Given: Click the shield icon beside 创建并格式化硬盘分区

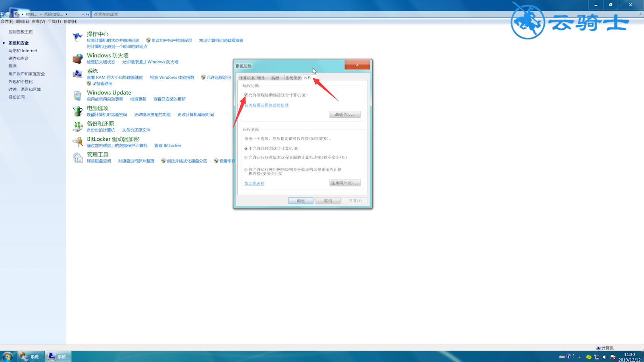Looking at the screenshot, I should 163,161.
